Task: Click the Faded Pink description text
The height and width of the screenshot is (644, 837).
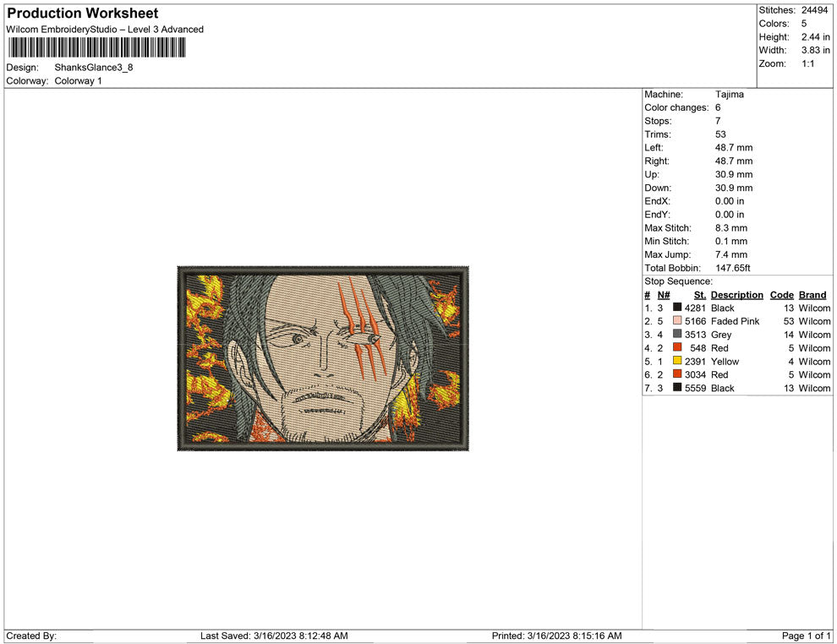Action: pos(735,321)
